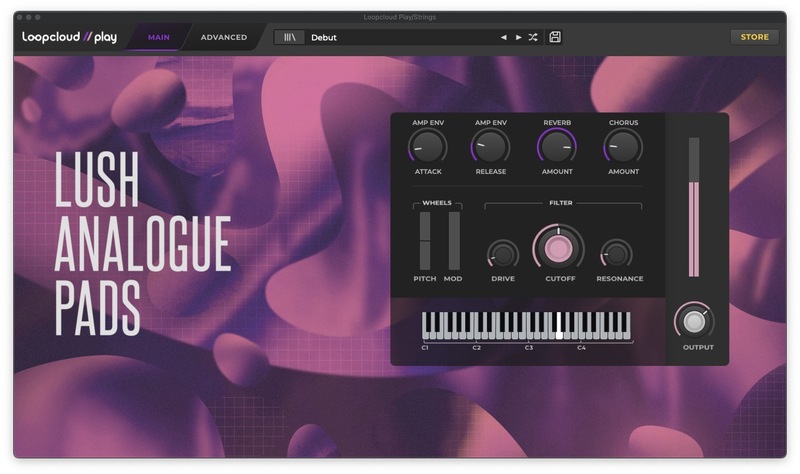
Task: Click the large filter Cutoff knob
Action: (x=559, y=248)
